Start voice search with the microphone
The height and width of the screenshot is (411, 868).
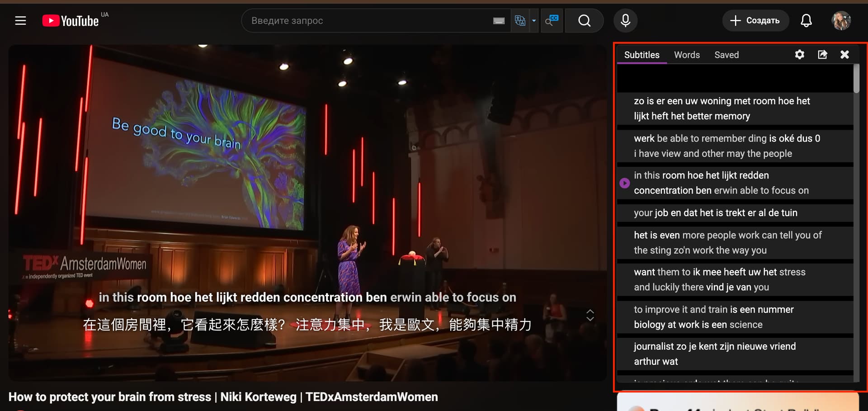(625, 21)
